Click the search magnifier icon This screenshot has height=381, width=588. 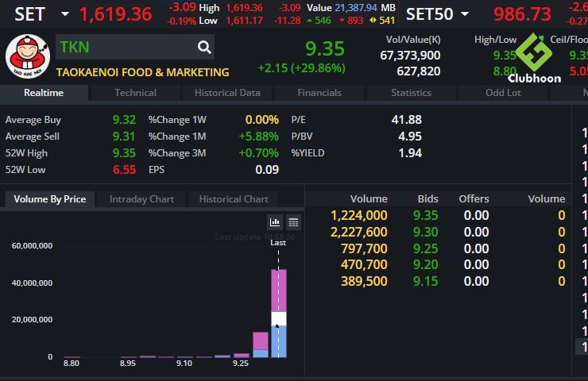pyautogui.click(x=204, y=47)
